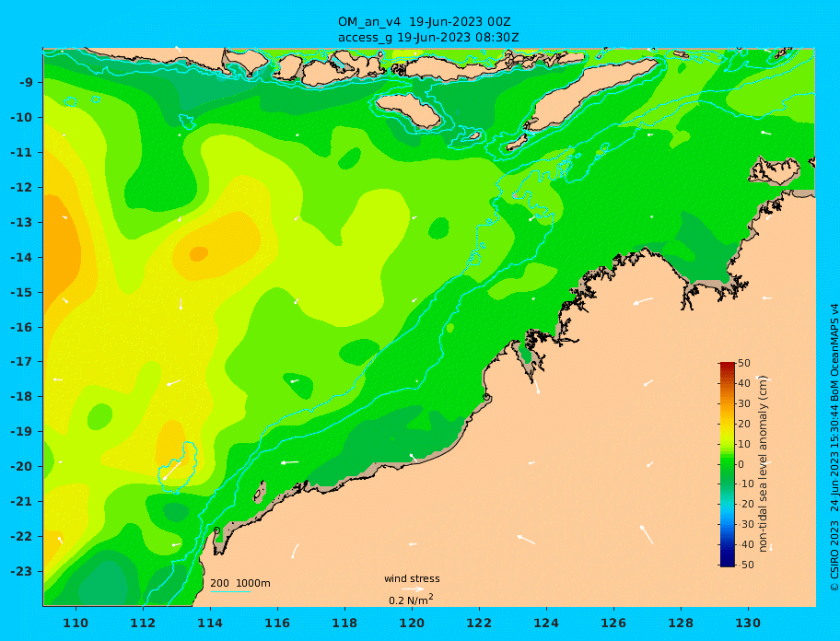This screenshot has height=641, width=840.
Task: Click the latitude label '-19'
Action: click(22, 431)
